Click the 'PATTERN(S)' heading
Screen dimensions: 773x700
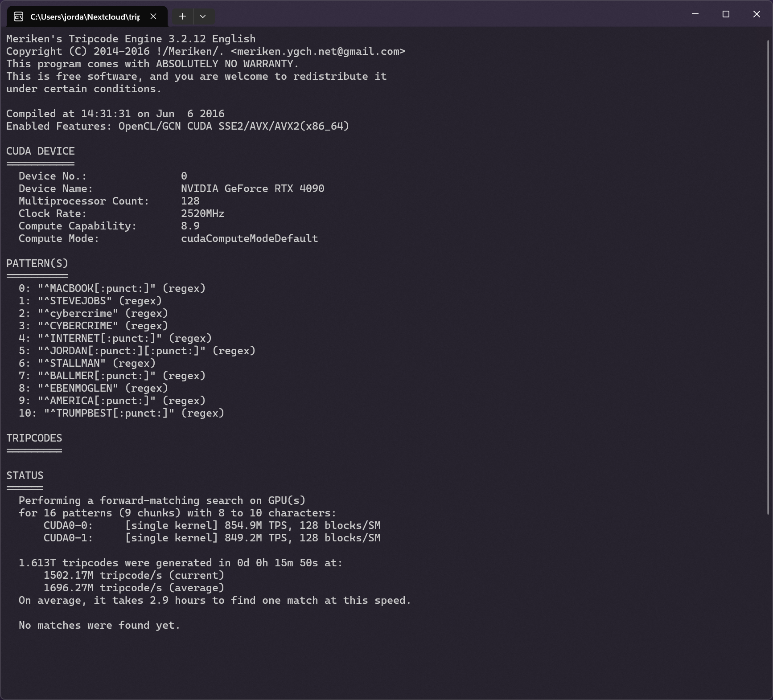click(37, 264)
